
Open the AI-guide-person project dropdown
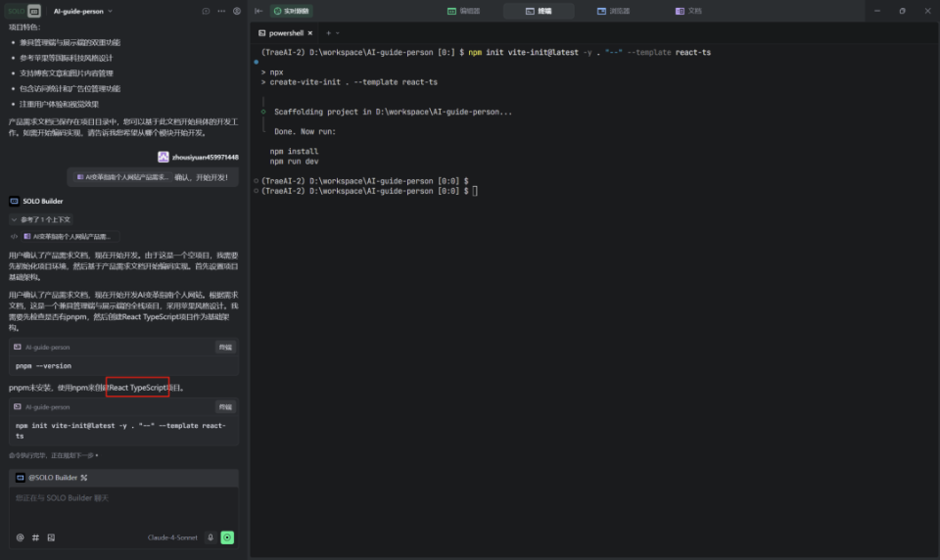(x=83, y=11)
